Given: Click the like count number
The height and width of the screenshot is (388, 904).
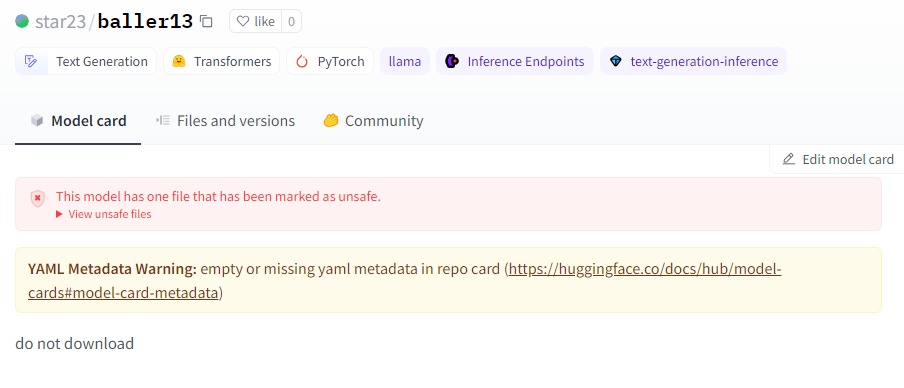Looking at the screenshot, I should point(291,22).
